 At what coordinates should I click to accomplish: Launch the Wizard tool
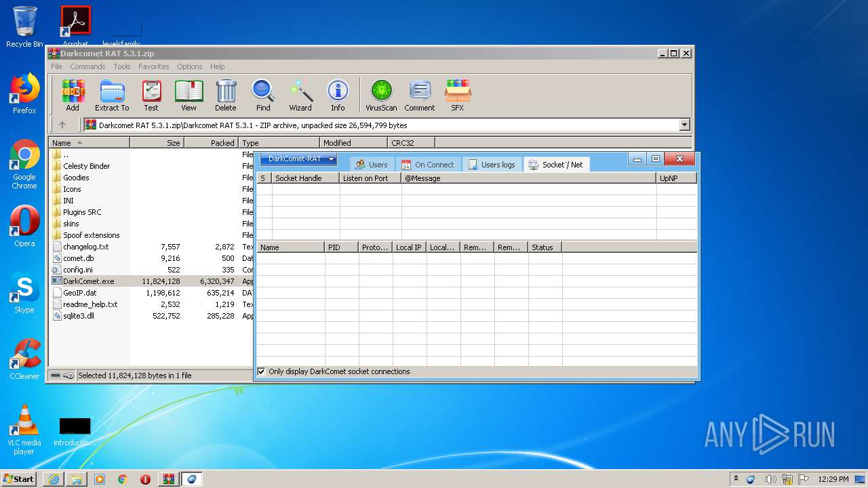[x=300, y=95]
